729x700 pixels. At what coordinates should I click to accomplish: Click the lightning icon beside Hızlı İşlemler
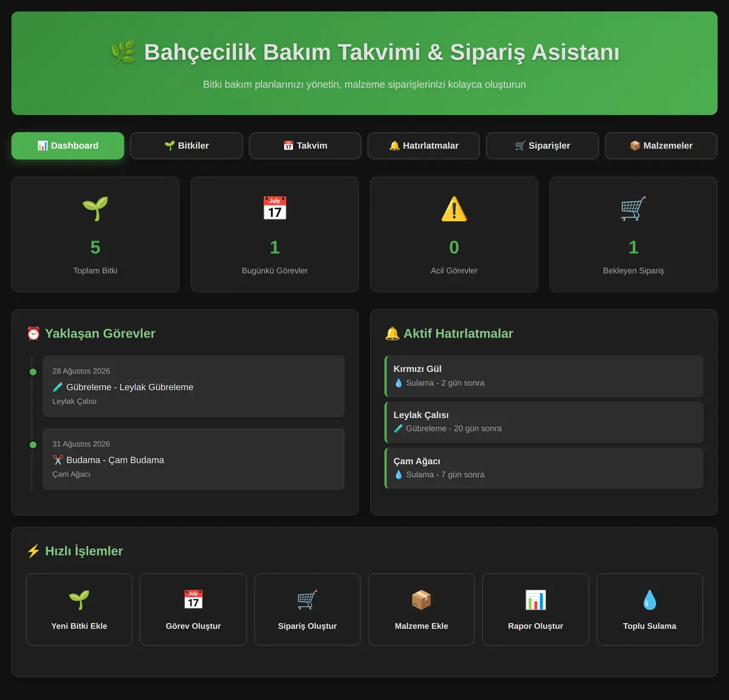pyautogui.click(x=33, y=551)
